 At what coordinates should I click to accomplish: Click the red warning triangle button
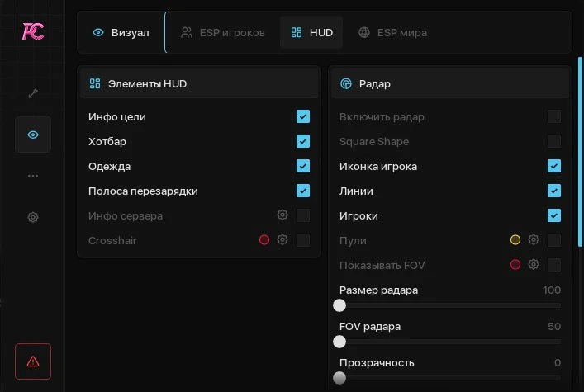(x=33, y=361)
